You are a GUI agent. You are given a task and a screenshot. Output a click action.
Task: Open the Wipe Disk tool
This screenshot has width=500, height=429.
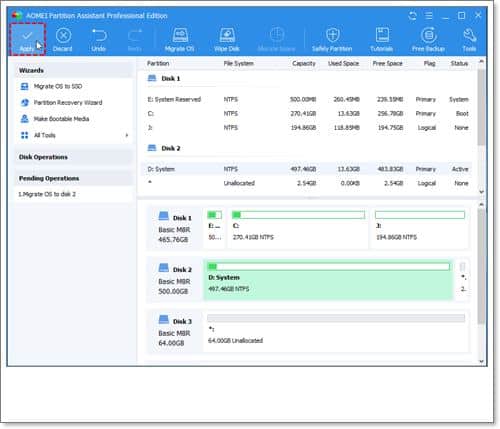[x=227, y=40]
